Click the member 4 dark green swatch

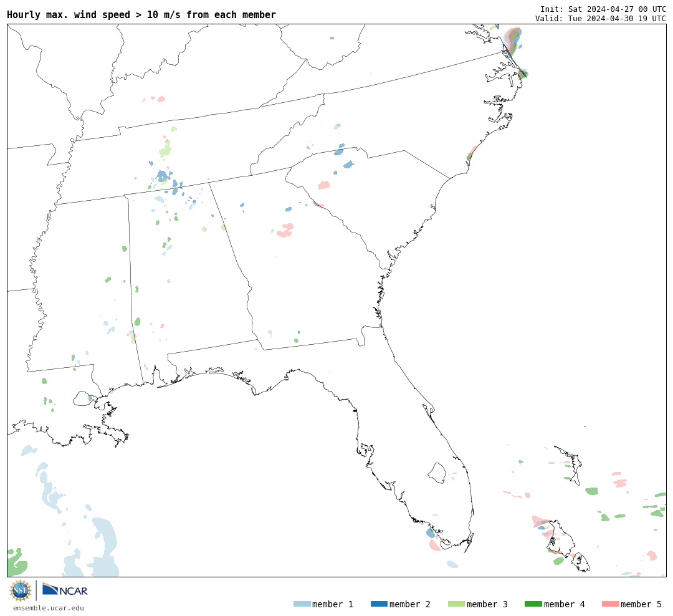pyautogui.click(x=533, y=604)
